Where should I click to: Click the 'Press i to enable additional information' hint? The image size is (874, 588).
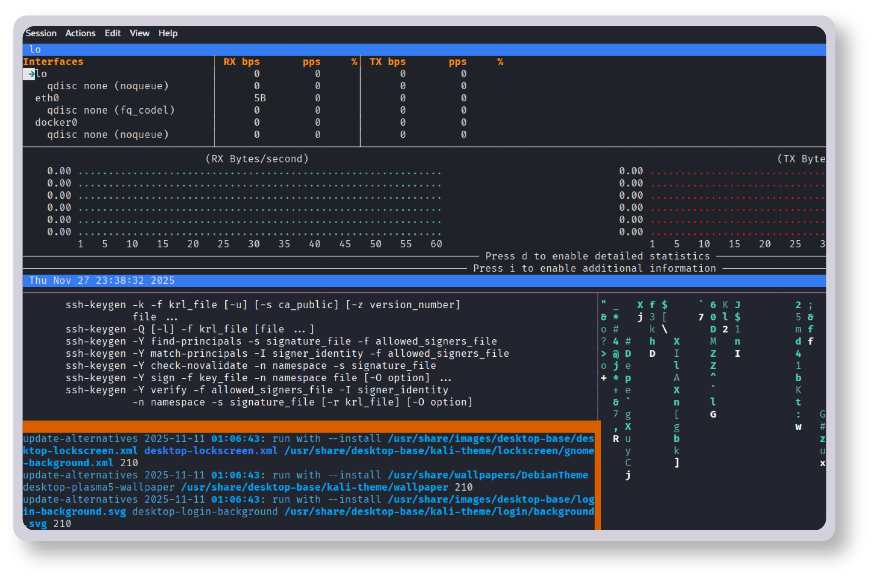[x=594, y=268]
